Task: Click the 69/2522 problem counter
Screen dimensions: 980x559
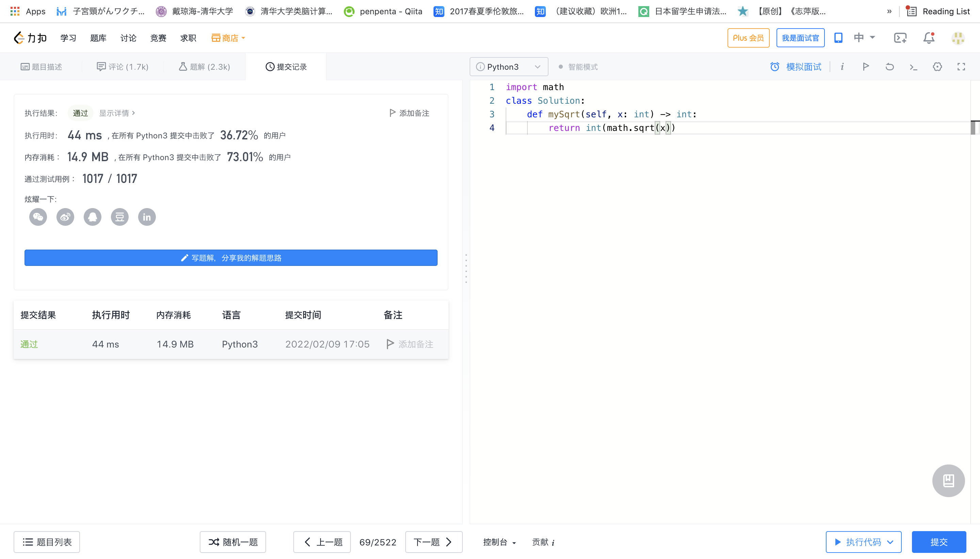Action: tap(378, 542)
